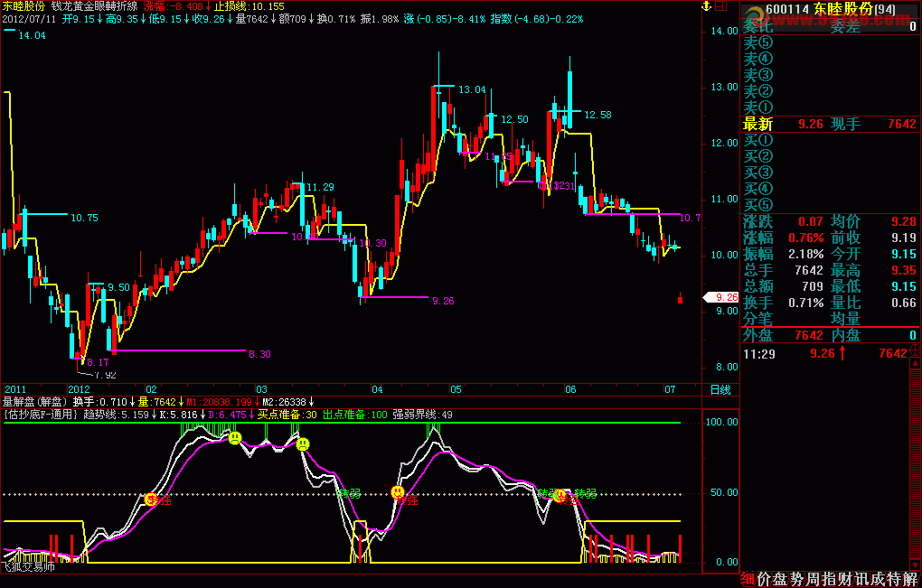Select the 解 tab at bottom right

pos(913,579)
